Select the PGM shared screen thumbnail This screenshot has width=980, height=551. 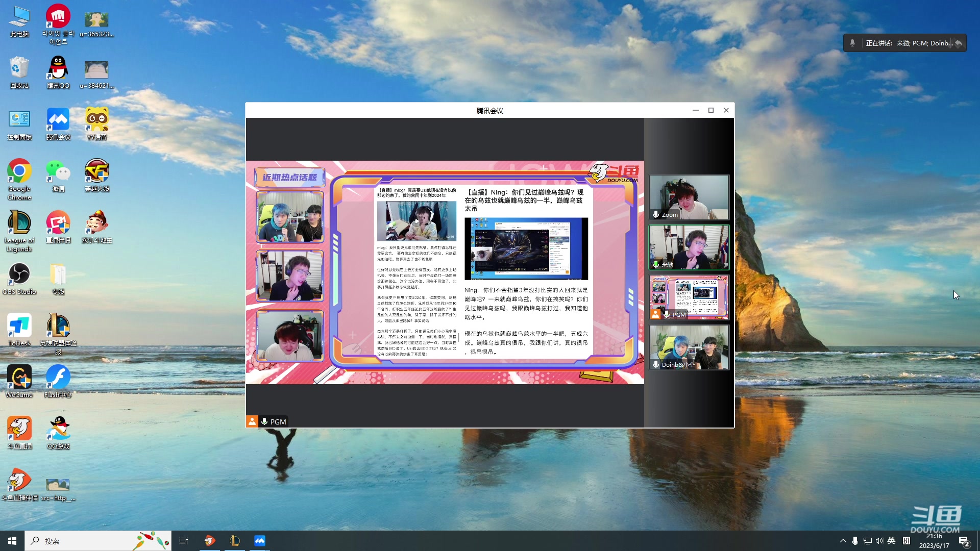(689, 297)
